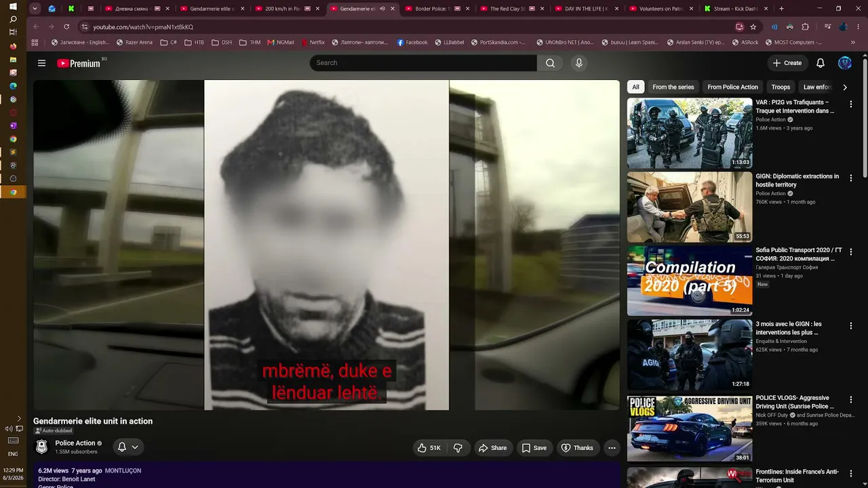Viewport: 868px width, 488px height.
Task: Switch to The Red Clay tab
Action: tap(512, 9)
